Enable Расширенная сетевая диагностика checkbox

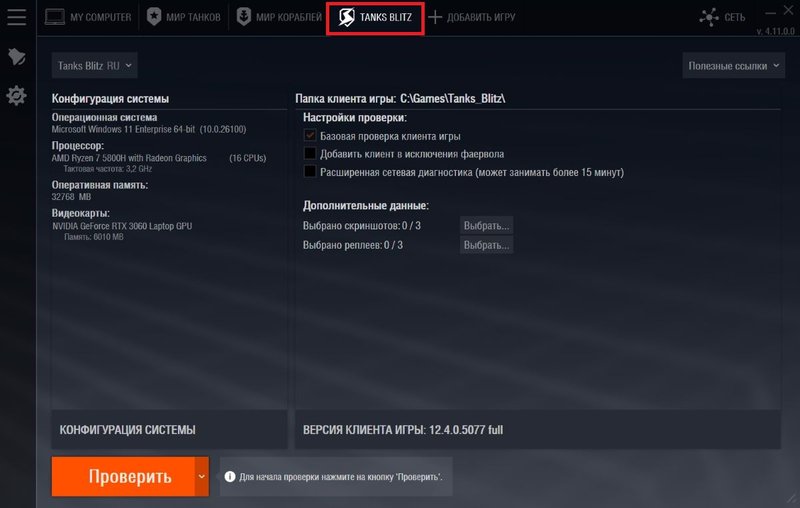(x=310, y=172)
